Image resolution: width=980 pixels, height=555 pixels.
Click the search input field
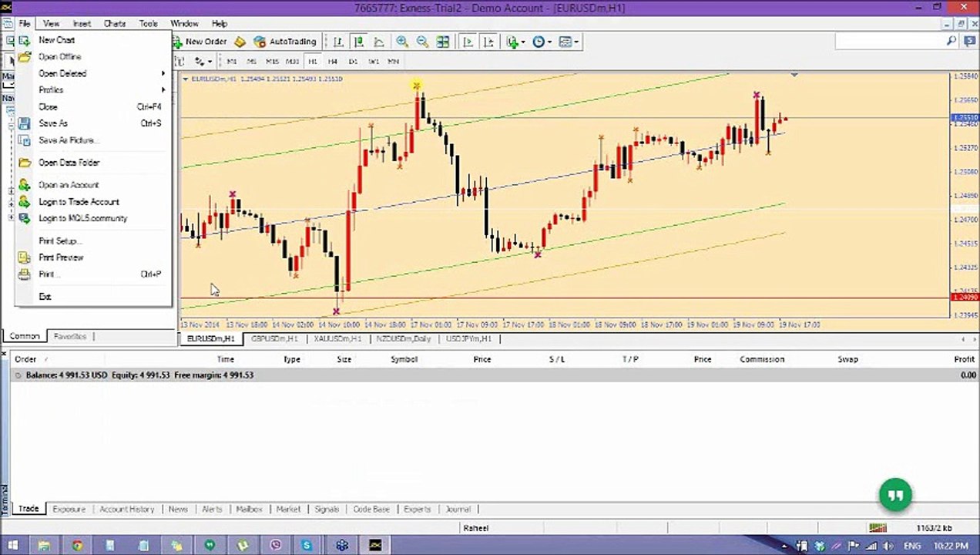tap(889, 42)
